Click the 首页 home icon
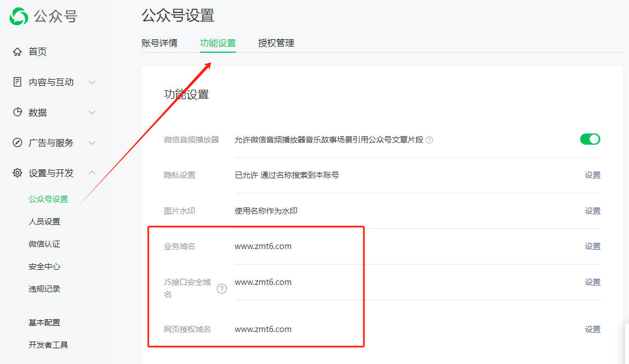 click(x=17, y=52)
